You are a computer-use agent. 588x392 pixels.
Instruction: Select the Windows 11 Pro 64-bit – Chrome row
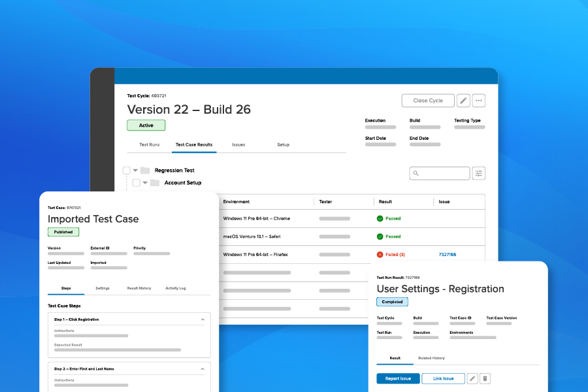pos(351,218)
